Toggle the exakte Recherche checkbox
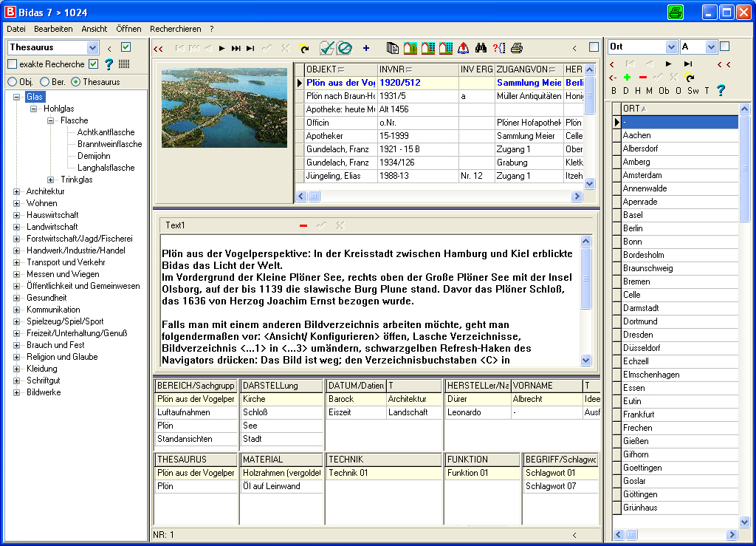The image size is (756, 546). [13, 64]
